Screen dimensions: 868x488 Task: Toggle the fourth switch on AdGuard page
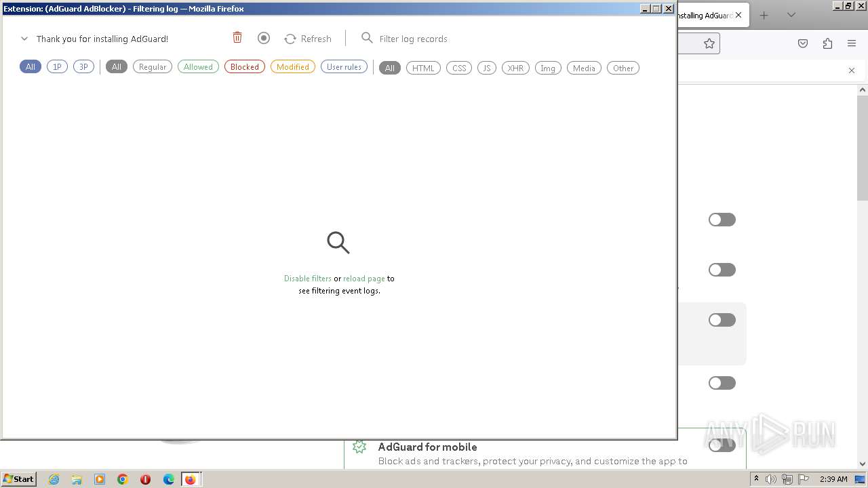pos(722,383)
